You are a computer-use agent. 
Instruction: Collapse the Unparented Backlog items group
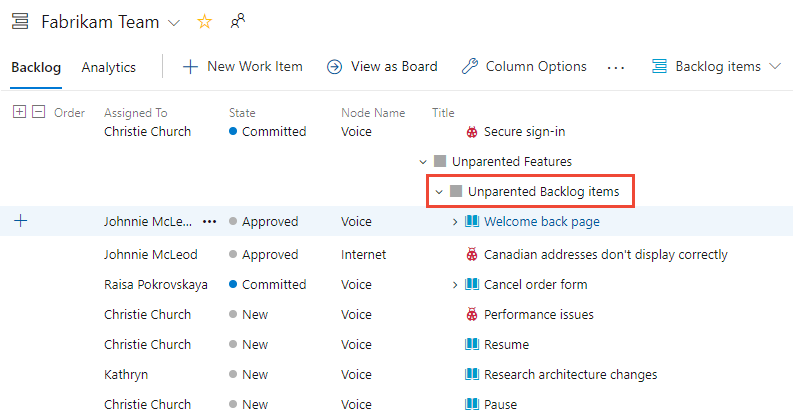(439, 191)
